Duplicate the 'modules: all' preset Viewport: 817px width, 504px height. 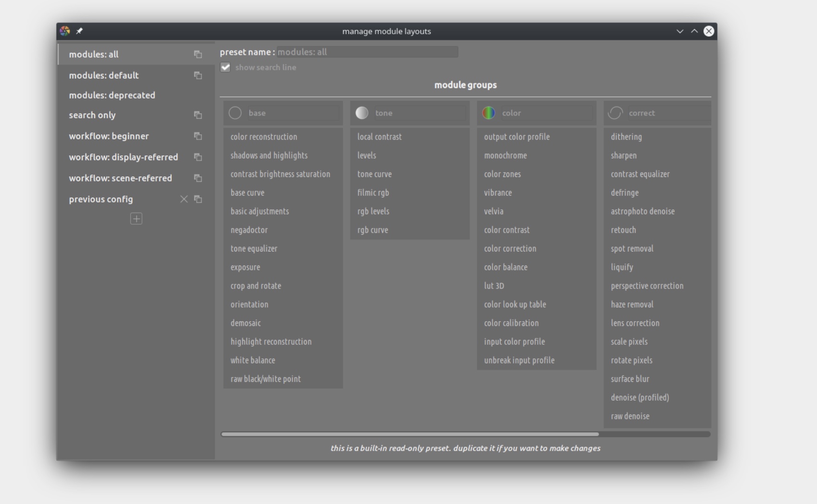click(198, 54)
